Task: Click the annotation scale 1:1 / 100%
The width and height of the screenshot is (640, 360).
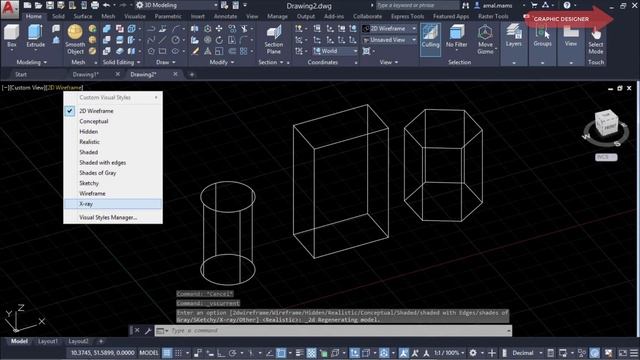Action: [449, 353]
